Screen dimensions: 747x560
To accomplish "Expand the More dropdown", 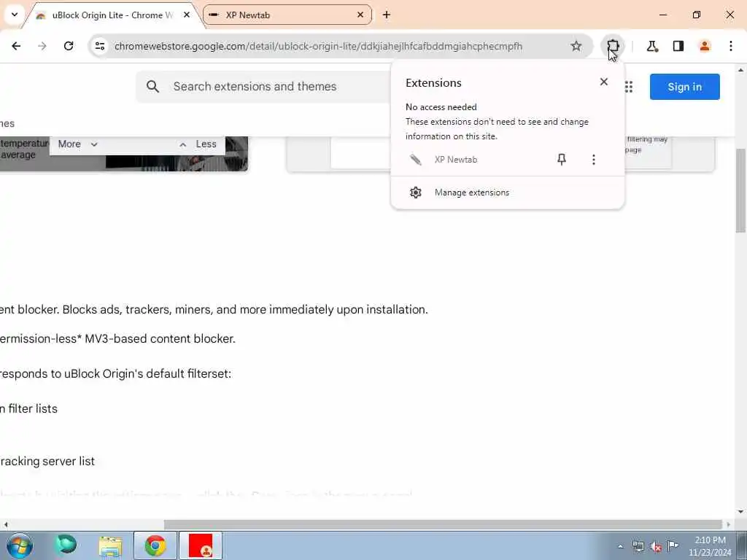I will tap(77, 144).
